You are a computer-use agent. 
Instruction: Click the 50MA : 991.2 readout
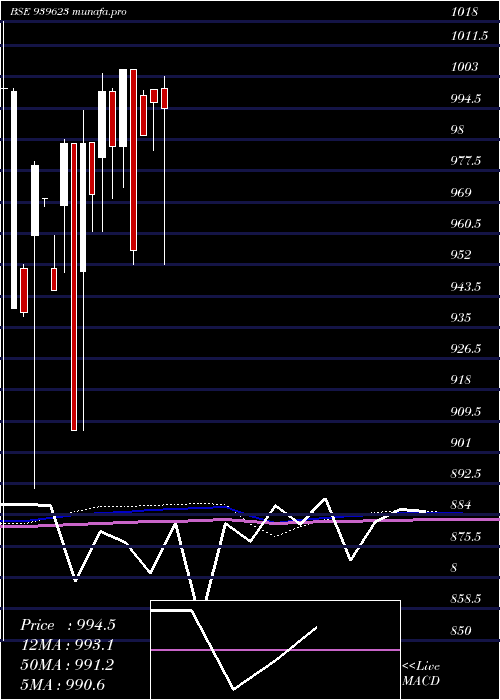[67, 664]
